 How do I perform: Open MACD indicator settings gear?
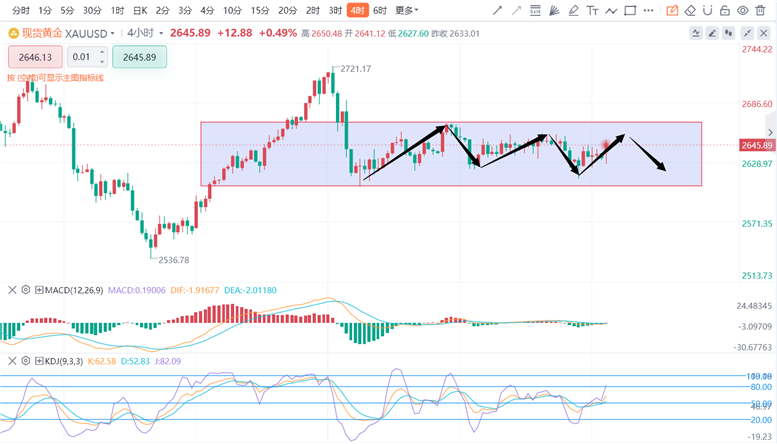point(26,290)
